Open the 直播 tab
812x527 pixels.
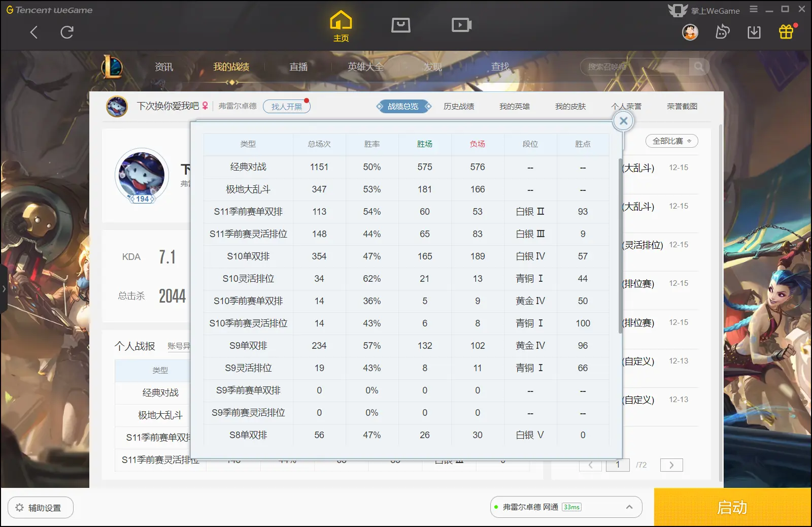click(x=298, y=67)
